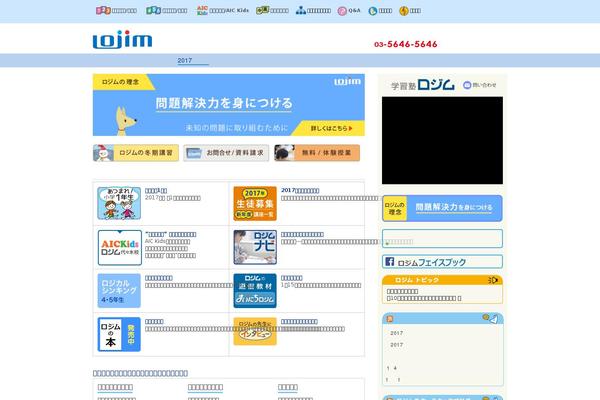Click the empty bordered box below ロジムの理念 banner
The image size is (600, 400).
click(442, 239)
